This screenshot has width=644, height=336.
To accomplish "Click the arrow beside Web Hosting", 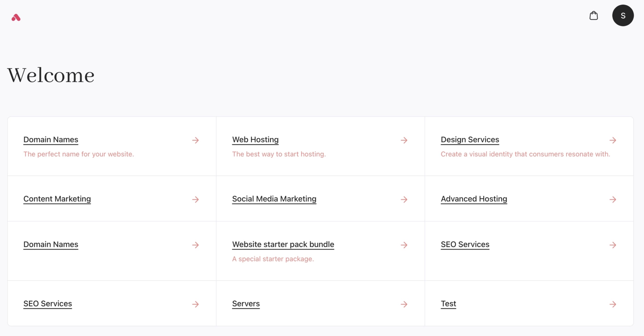I will tap(404, 140).
